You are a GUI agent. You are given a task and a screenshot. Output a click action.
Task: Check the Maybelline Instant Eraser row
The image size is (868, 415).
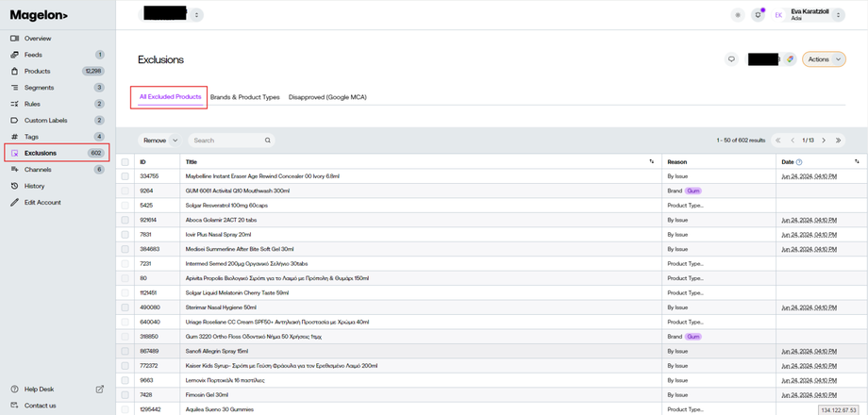pyautogui.click(x=125, y=176)
